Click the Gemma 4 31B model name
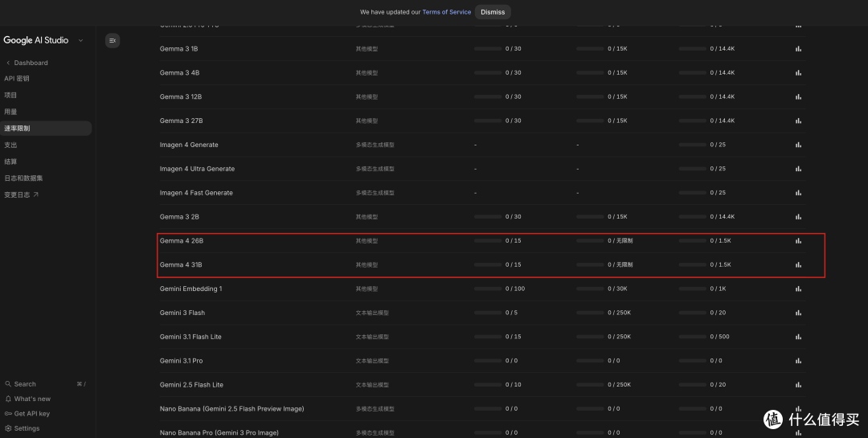868x438 pixels. pos(181,264)
